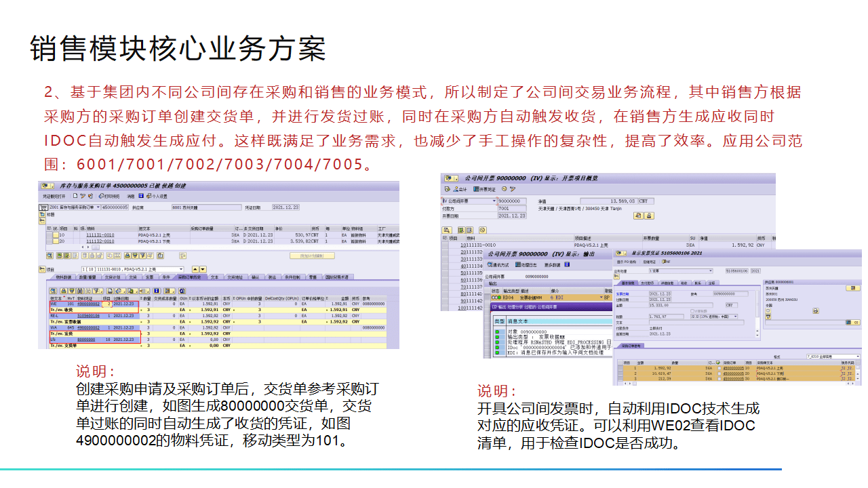
Task: Expand the 项目 item detail section icon
Action: tap(42, 269)
